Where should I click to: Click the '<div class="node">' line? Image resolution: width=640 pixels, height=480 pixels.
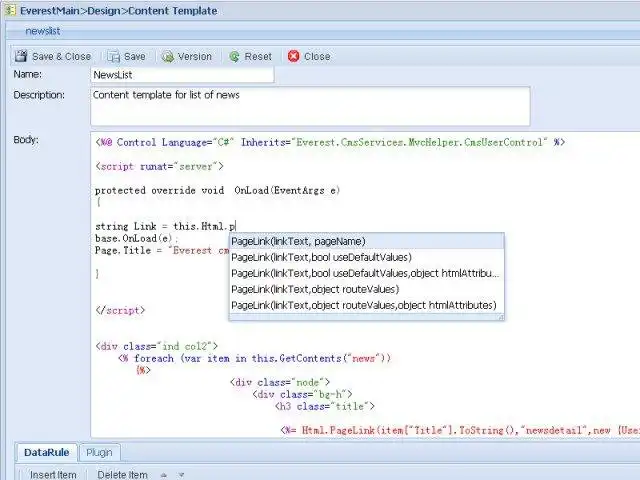[x=280, y=382]
